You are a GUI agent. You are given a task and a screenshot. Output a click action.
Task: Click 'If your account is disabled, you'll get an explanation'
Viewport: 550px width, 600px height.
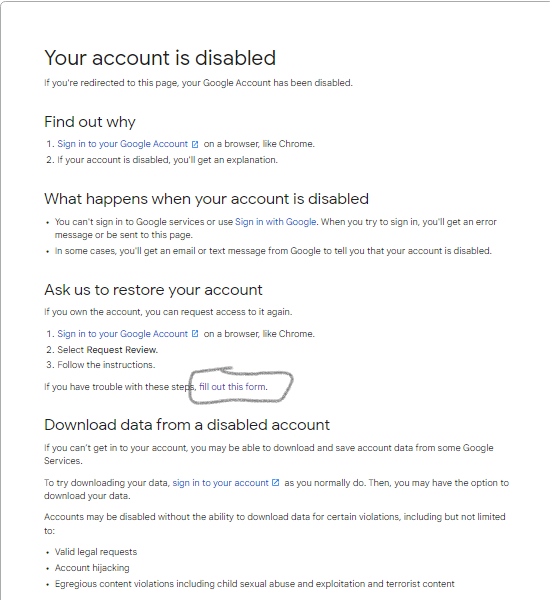pos(168,160)
